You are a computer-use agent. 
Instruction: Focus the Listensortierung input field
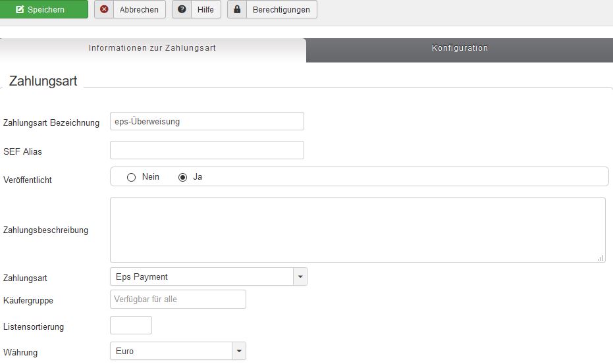tap(131, 325)
